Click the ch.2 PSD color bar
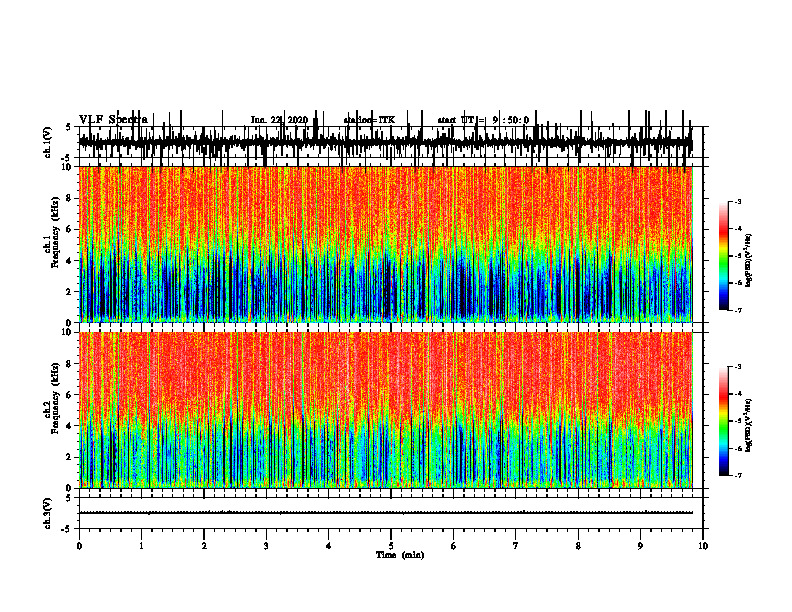Screen dimensions: 792x612 724,421
